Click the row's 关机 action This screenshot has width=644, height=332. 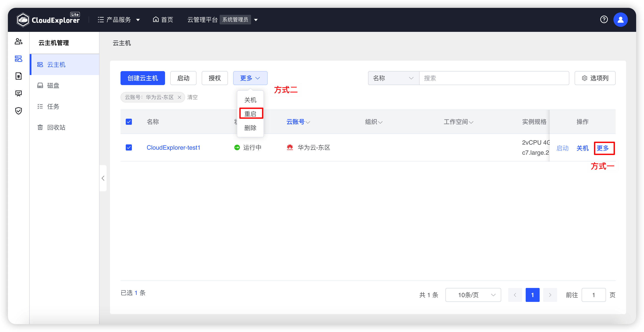click(582, 148)
